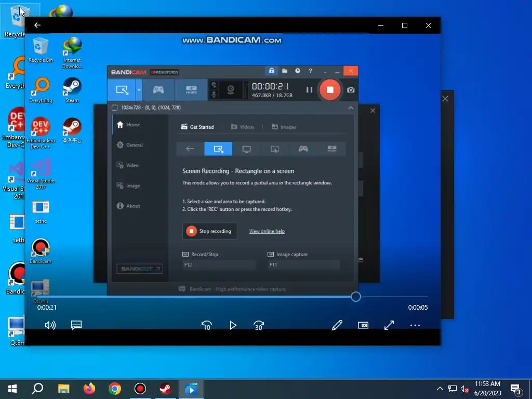This screenshot has height=399, width=532.
Task: Open the Windows Start menu
Action: click(x=12, y=389)
